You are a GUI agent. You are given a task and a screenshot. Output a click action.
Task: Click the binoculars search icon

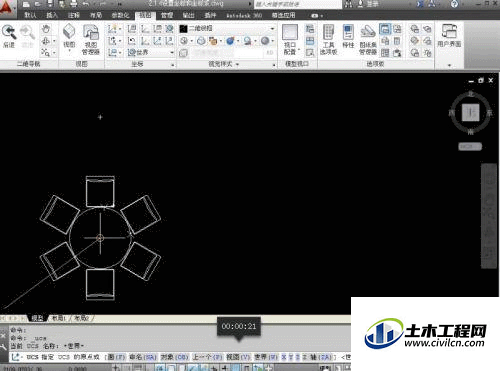click(349, 4)
